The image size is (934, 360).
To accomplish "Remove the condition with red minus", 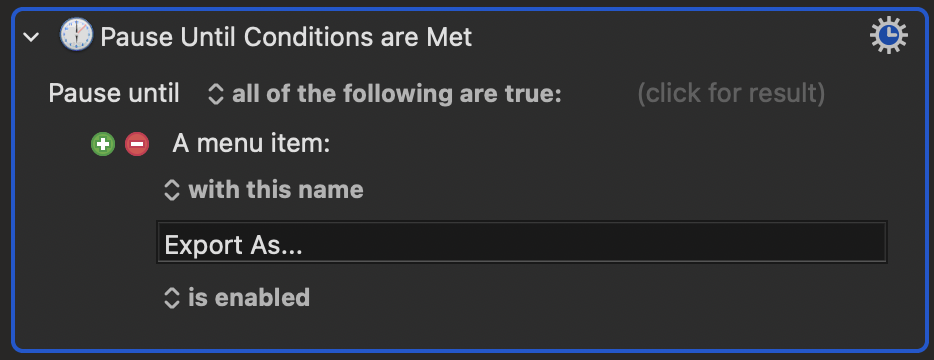I will pos(137,144).
